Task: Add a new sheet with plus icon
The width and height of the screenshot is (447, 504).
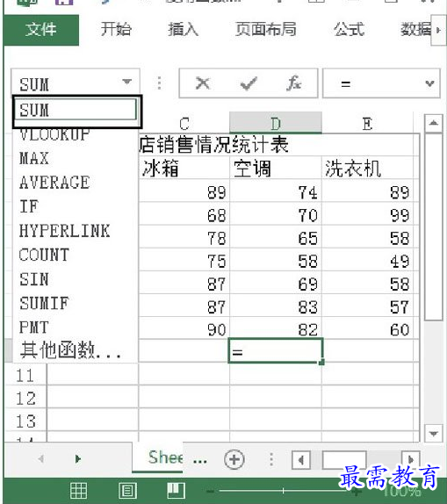Action: [x=234, y=459]
